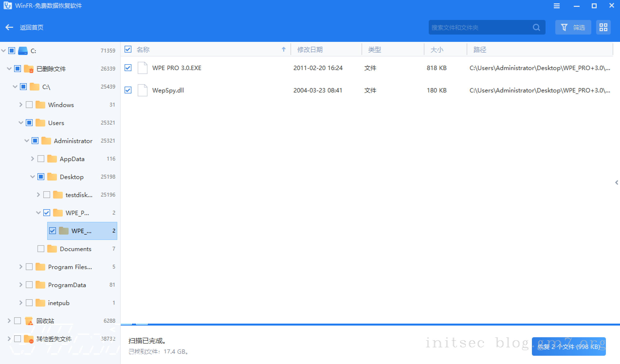Switch to grid thumbnail view
Screen dimensions: 620x364
point(603,27)
